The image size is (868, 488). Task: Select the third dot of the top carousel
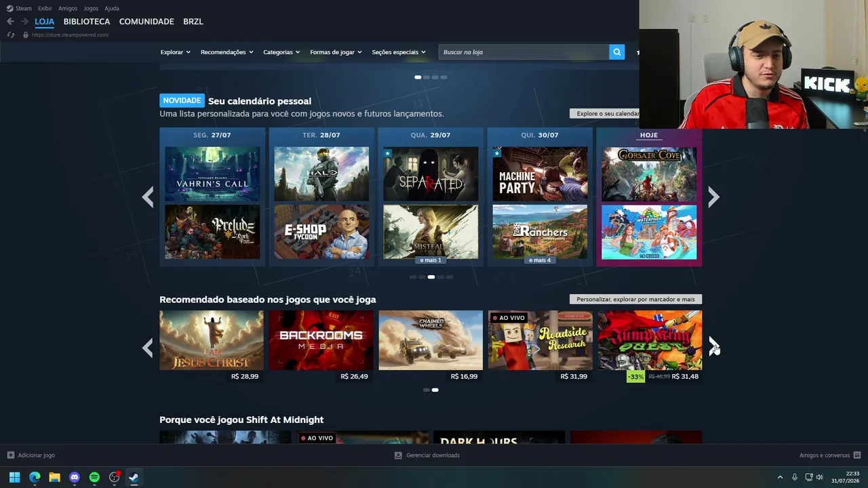pyautogui.click(x=435, y=77)
